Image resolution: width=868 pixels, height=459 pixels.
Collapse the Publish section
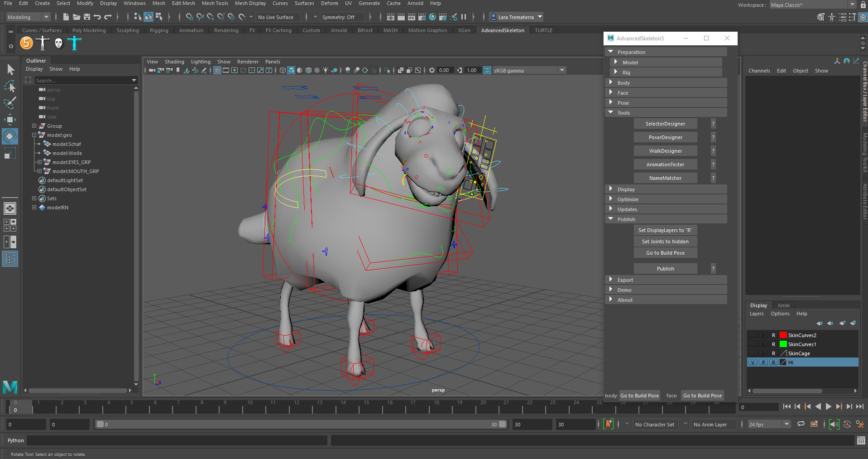coord(627,219)
